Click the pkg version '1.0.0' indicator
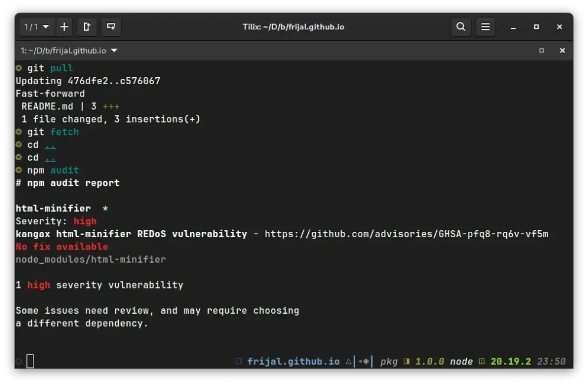Screen dimensions: 588x385 pos(430,361)
